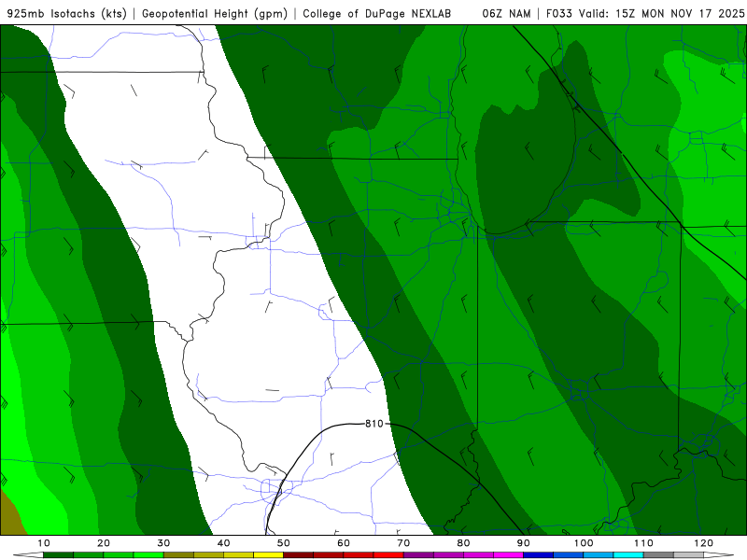Click the "10" color scale label
The image size is (747, 560).
(43, 543)
